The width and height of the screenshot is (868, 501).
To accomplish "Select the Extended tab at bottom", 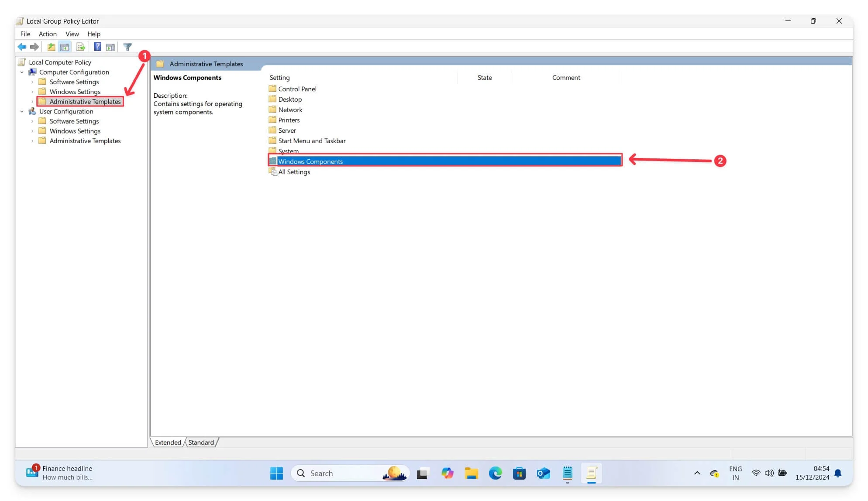I will click(x=168, y=442).
